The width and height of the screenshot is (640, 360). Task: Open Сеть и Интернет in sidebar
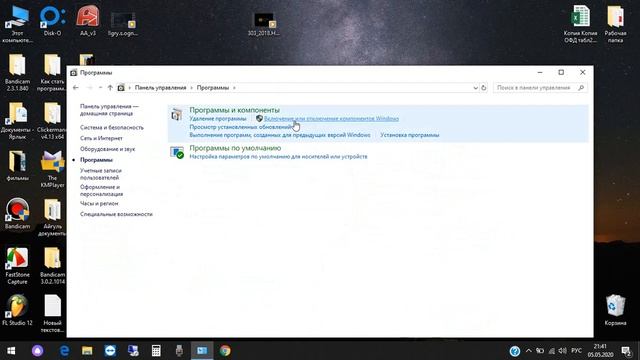click(x=101, y=138)
